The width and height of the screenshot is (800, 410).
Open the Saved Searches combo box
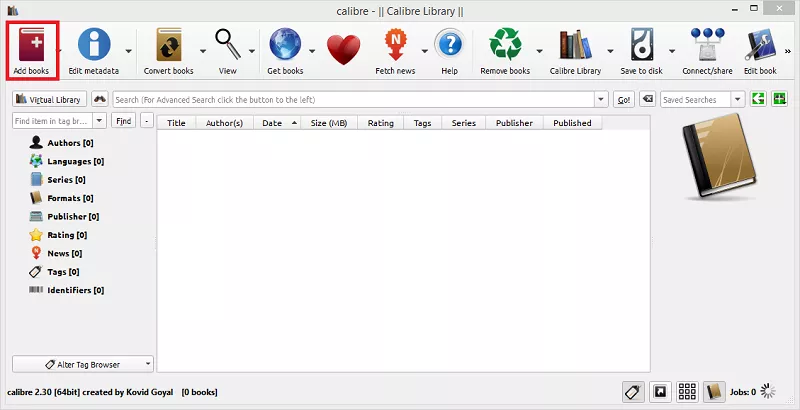702,99
